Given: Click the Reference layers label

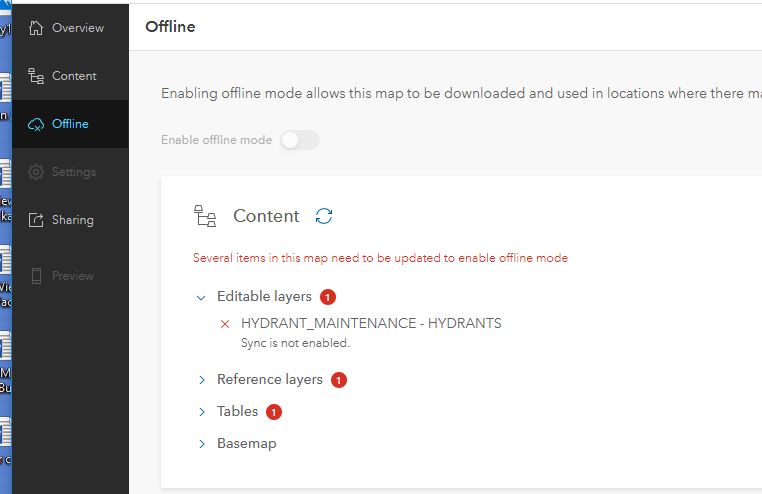Looking at the screenshot, I should point(270,379).
